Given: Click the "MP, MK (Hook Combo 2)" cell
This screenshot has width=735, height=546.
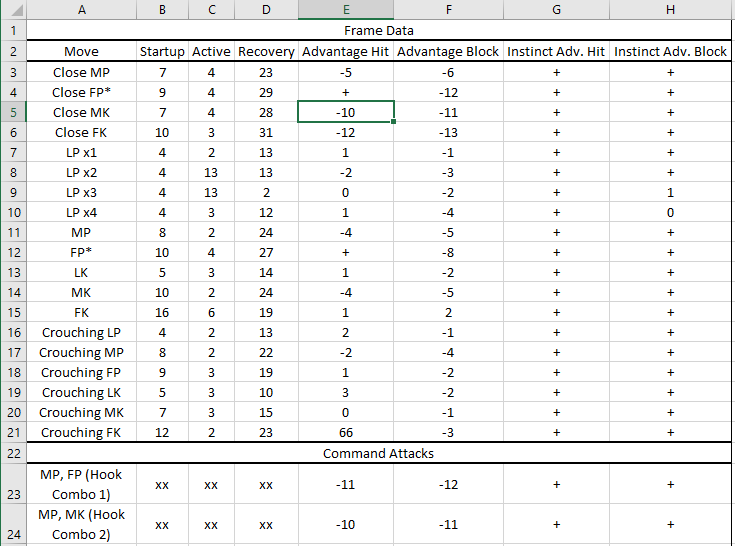Looking at the screenshot, I should point(81,524).
